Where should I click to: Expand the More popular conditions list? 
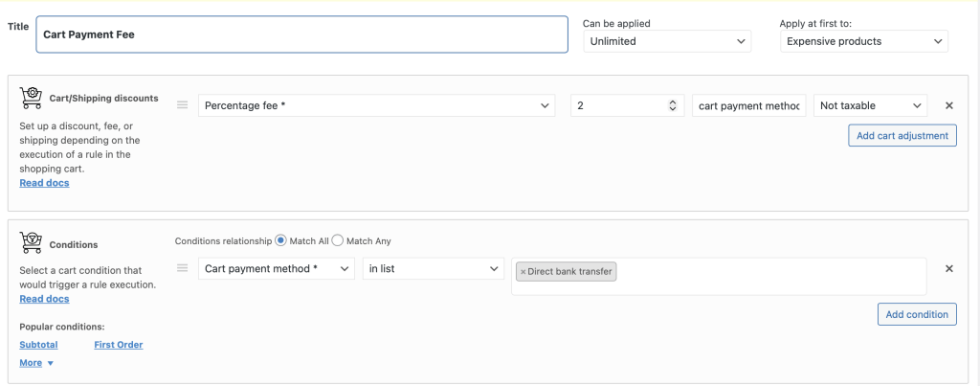(36, 363)
